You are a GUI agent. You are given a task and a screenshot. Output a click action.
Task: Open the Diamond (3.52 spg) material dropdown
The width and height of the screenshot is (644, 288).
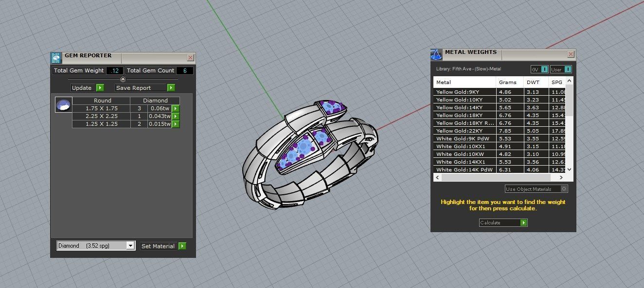pyautogui.click(x=130, y=246)
